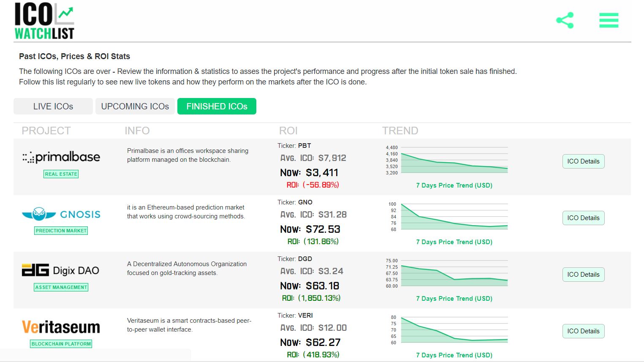Click the Avg. ICO $7,912 value
The image size is (644, 362).
tap(313, 158)
